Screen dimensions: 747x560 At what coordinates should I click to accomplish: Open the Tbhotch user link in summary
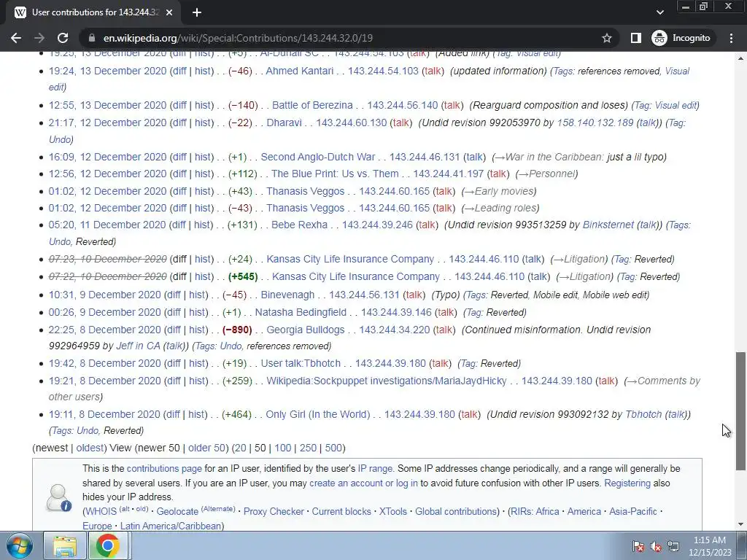[x=643, y=414]
